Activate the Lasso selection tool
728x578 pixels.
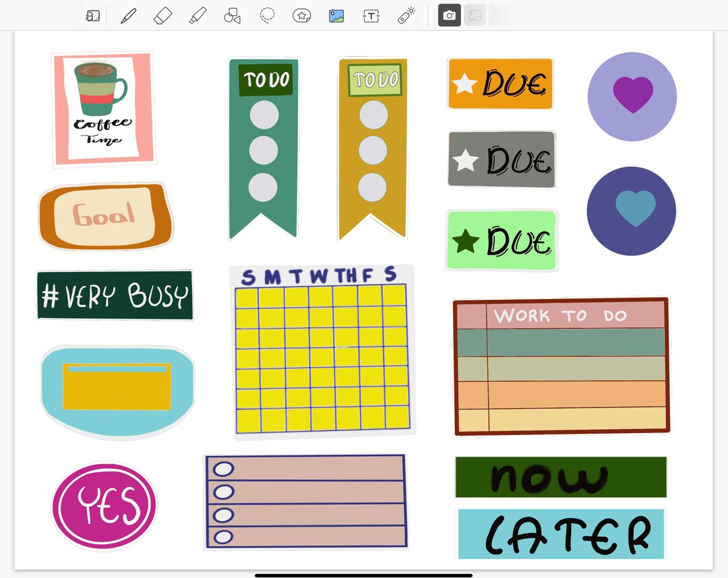(267, 15)
